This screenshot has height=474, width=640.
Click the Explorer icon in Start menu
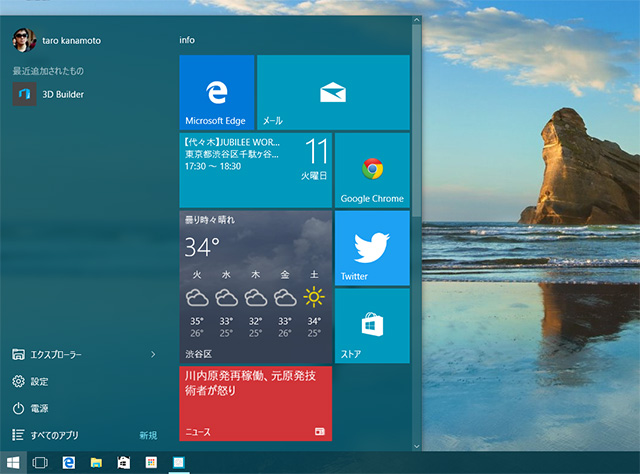tap(18, 354)
